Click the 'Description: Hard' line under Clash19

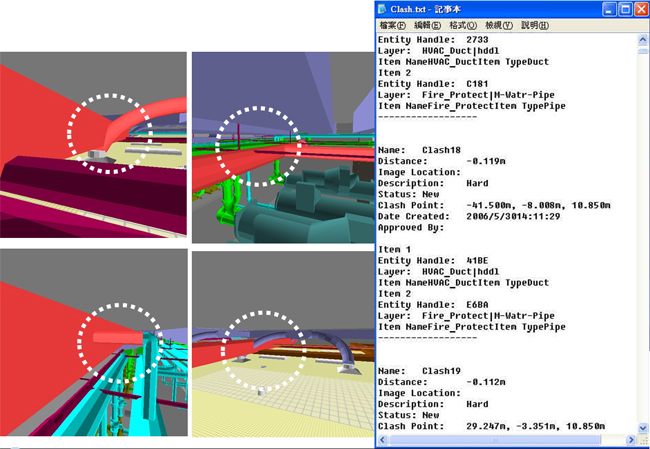click(433, 404)
